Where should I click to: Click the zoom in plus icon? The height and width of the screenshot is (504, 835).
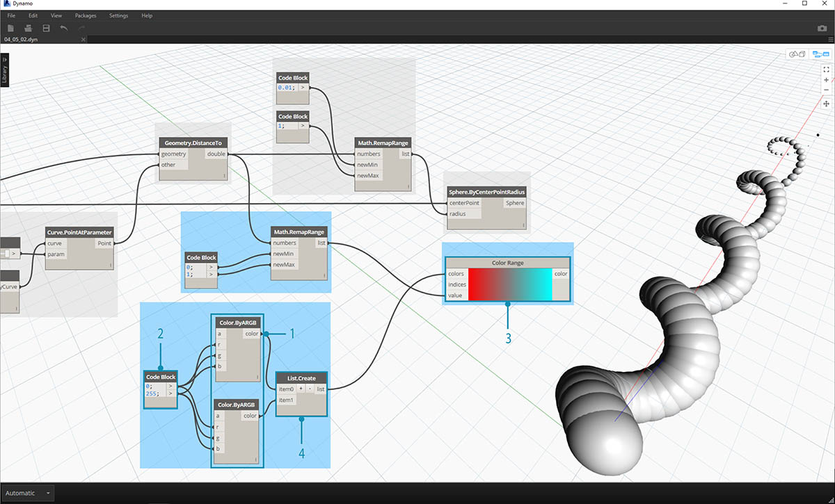pos(826,80)
